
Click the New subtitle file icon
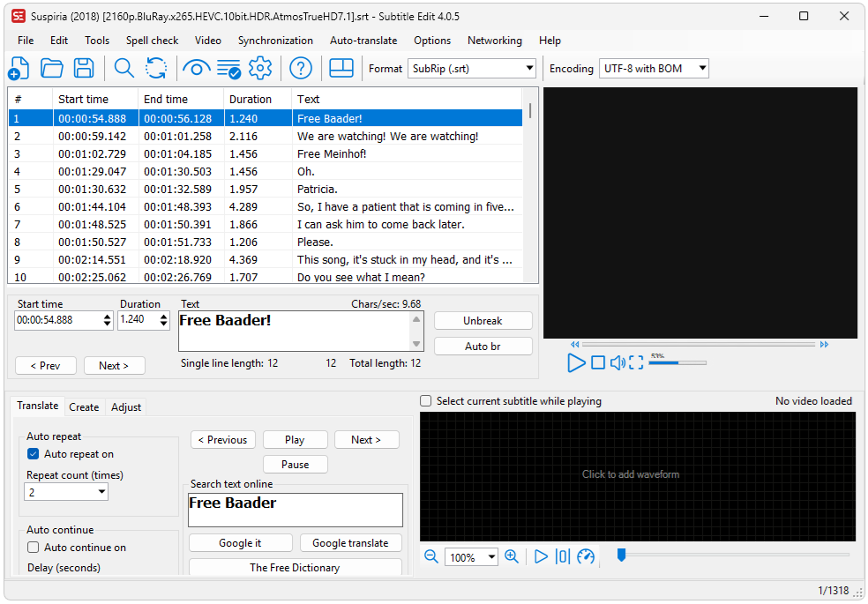(19, 69)
